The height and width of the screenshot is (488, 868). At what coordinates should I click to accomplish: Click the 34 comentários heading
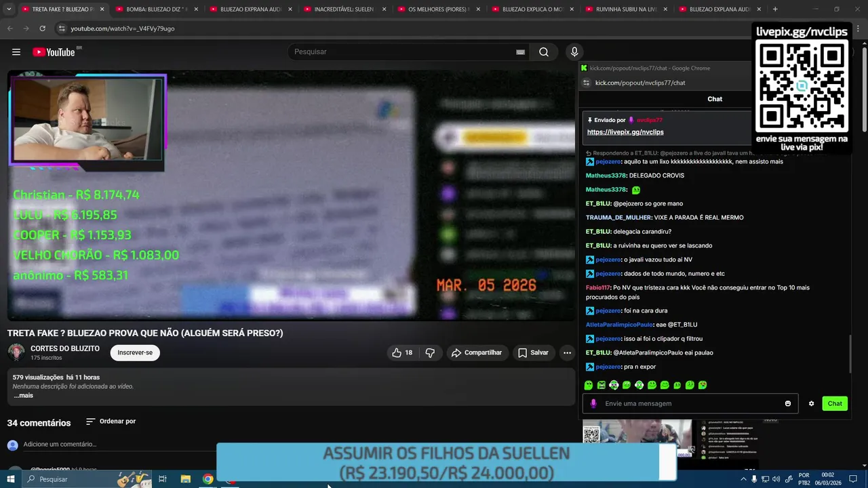tap(39, 423)
